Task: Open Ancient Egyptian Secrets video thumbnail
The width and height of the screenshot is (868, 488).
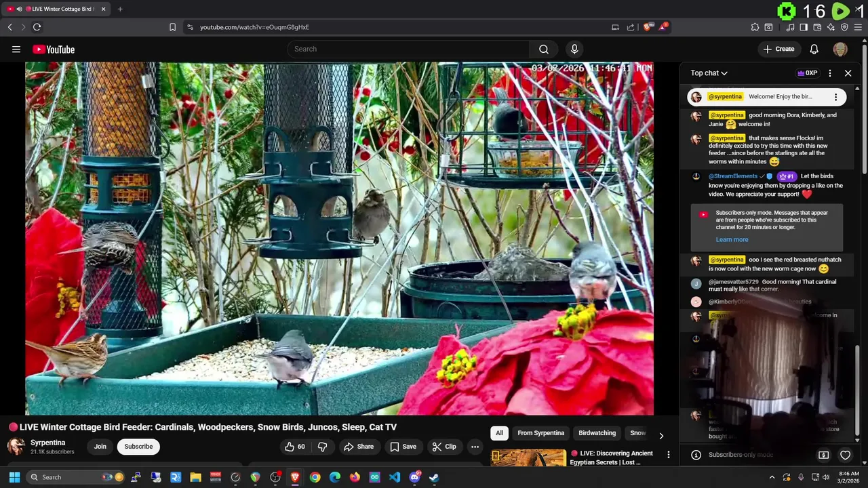Action: coord(528,457)
